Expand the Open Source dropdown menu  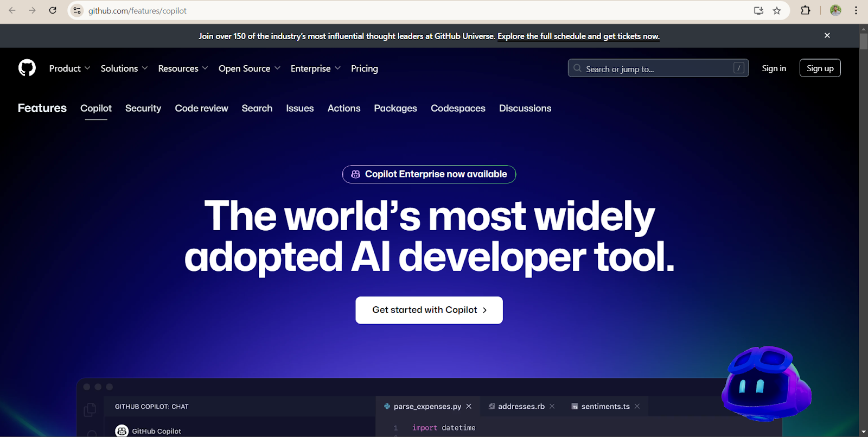(x=250, y=68)
